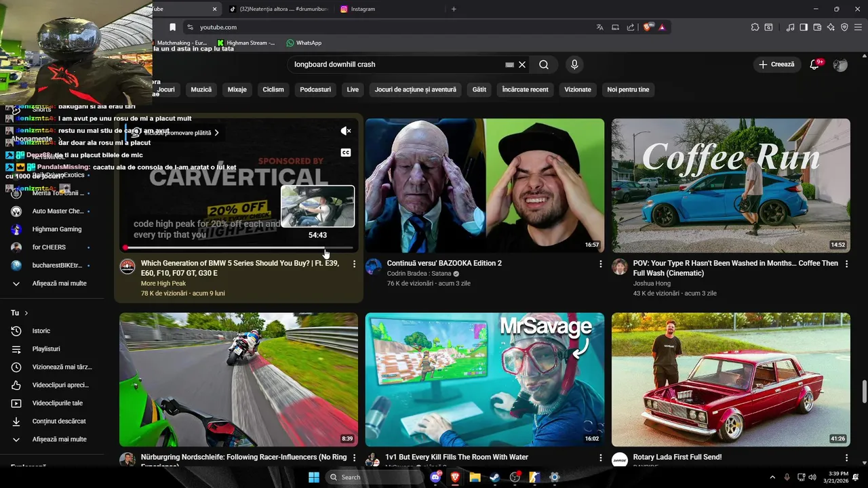Click the install app icon in address bar
The image size is (868, 488).
point(615,27)
